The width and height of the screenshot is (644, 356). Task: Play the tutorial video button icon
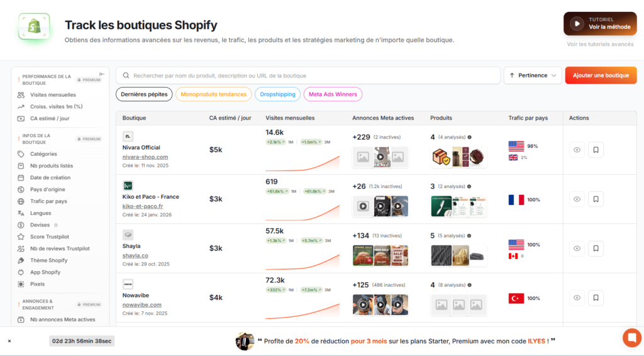click(577, 23)
